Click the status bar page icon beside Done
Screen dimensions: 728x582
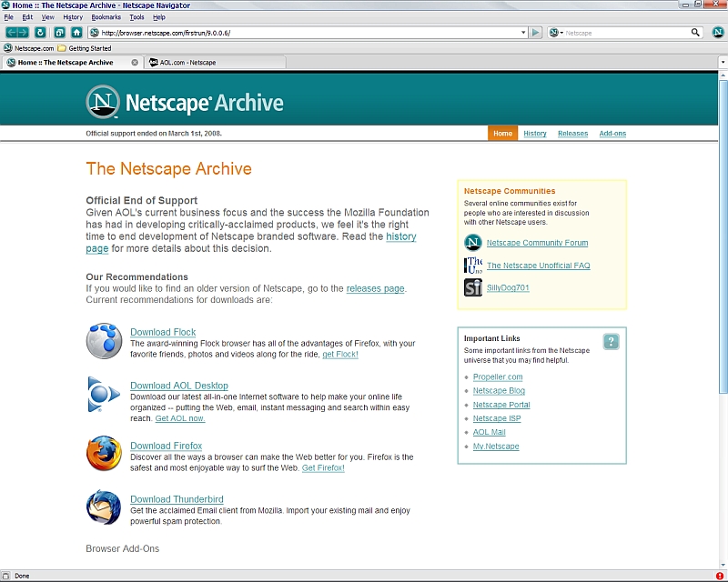(5, 576)
